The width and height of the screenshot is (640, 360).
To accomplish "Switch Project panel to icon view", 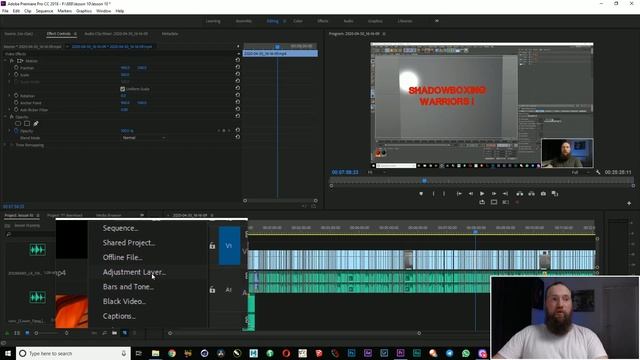I will click(27, 333).
